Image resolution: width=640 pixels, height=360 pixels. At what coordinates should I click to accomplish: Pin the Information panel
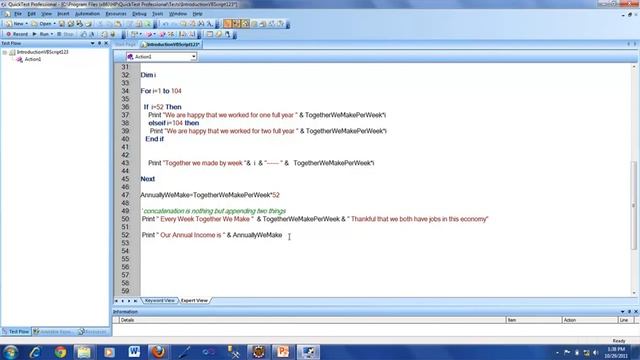pos(629,312)
